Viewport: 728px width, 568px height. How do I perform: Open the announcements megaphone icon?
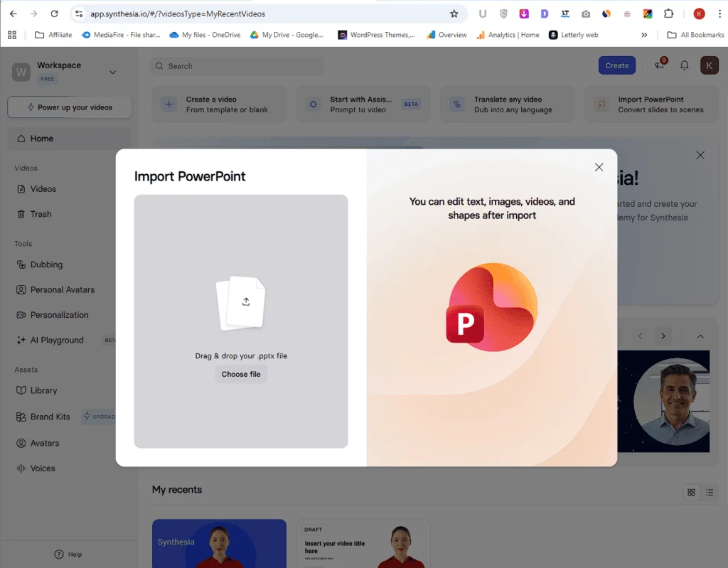point(660,65)
